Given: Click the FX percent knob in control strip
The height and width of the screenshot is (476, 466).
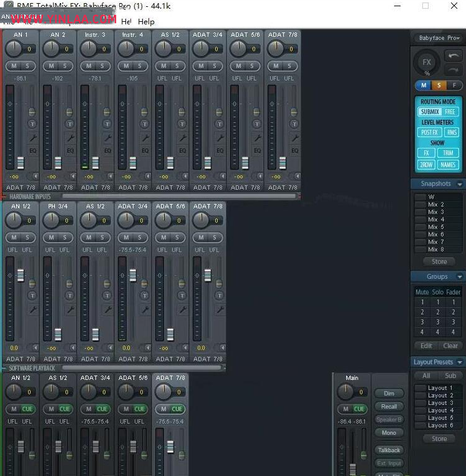Looking at the screenshot, I should 427,62.
